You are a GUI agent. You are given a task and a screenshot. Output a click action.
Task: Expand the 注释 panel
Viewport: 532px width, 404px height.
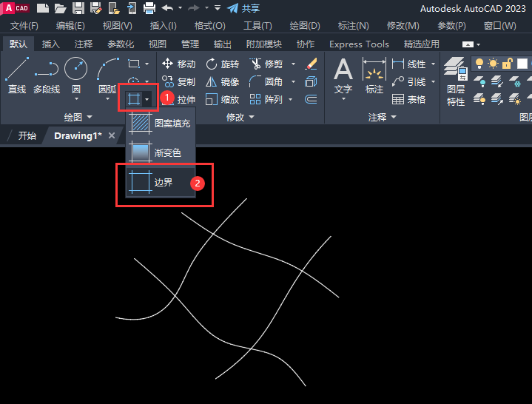point(383,117)
